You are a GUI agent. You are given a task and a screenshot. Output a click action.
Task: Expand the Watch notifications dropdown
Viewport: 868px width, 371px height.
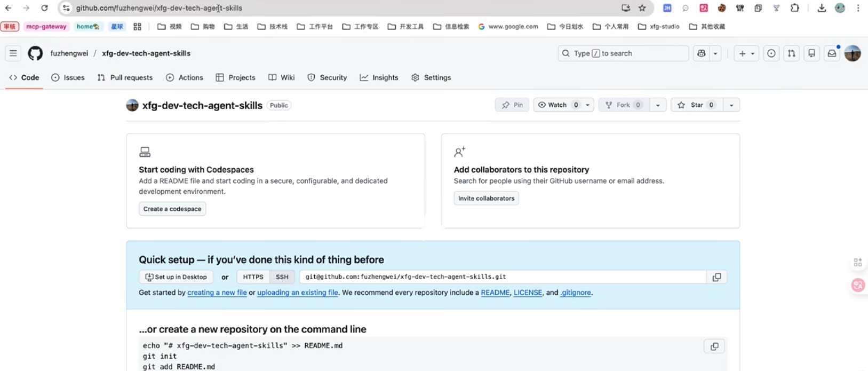tap(587, 105)
